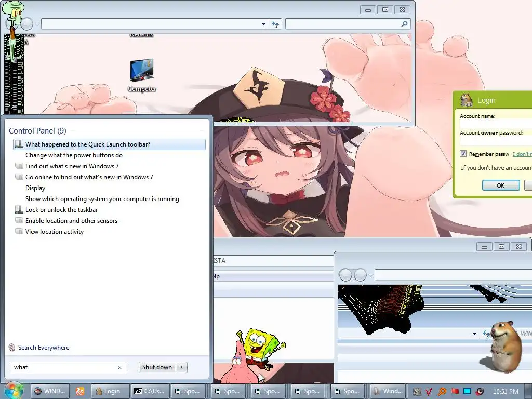Open "View location activity" result
532x399 pixels.
coord(54,231)
